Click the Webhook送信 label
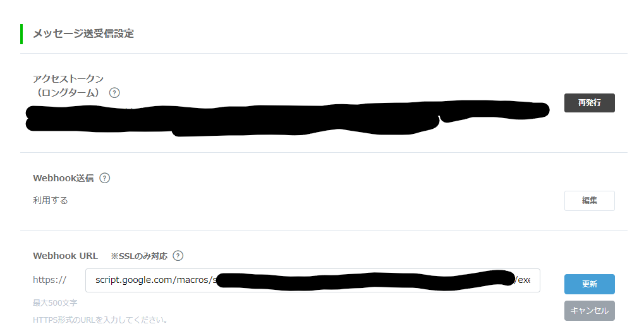The width and height of the screenshot is (644, 336). 63,178
